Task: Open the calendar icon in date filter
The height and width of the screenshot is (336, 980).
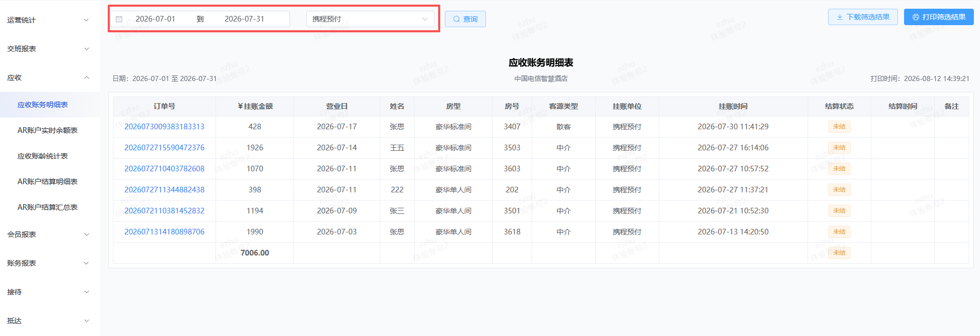Action: click(x=119, y=19)
